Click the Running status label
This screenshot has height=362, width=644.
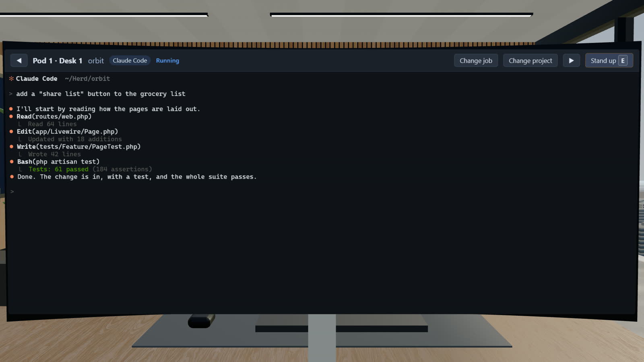click(167, 61)
